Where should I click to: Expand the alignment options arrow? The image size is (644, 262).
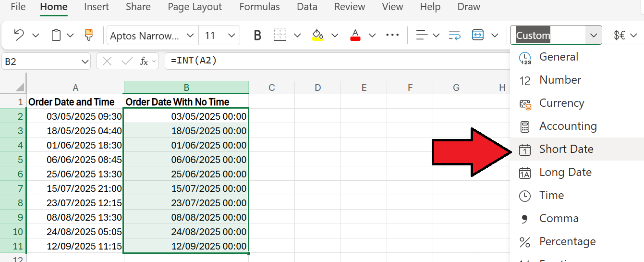pyautogui.click(x=436, y=35)
